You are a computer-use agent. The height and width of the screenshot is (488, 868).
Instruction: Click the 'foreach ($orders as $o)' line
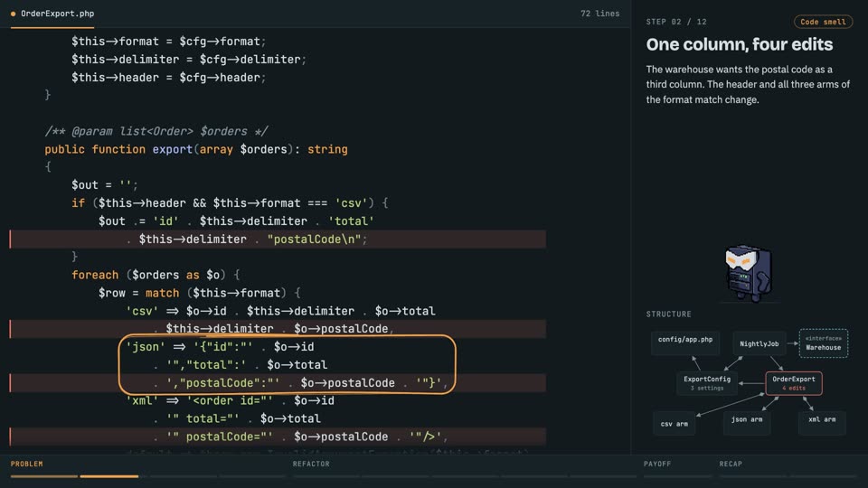pyautogui.click(x=156, y=275)
